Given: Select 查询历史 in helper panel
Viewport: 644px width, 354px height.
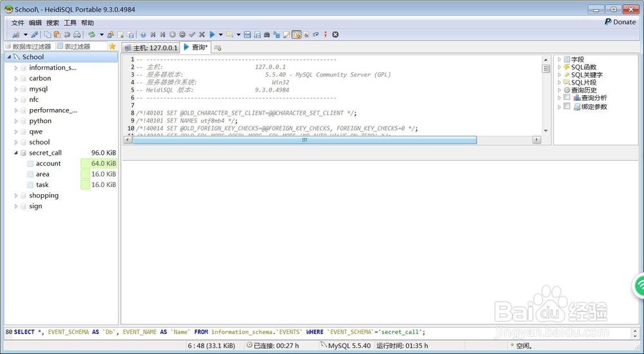Looking at the screenshot, I should click(584, 90).
